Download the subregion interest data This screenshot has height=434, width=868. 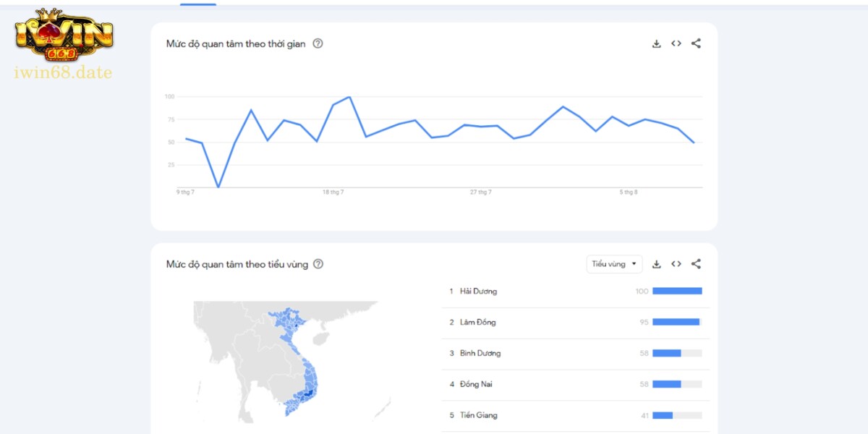pos(657,264)
